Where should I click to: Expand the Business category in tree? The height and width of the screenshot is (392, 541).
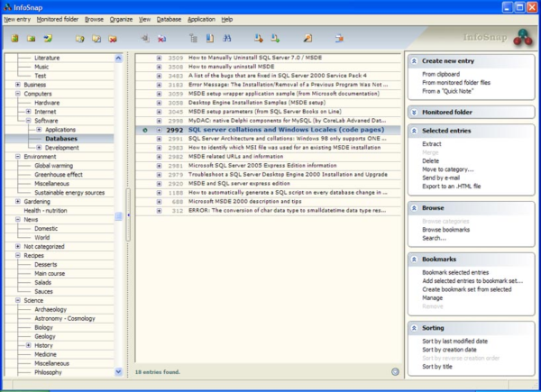tap(17, 84)
